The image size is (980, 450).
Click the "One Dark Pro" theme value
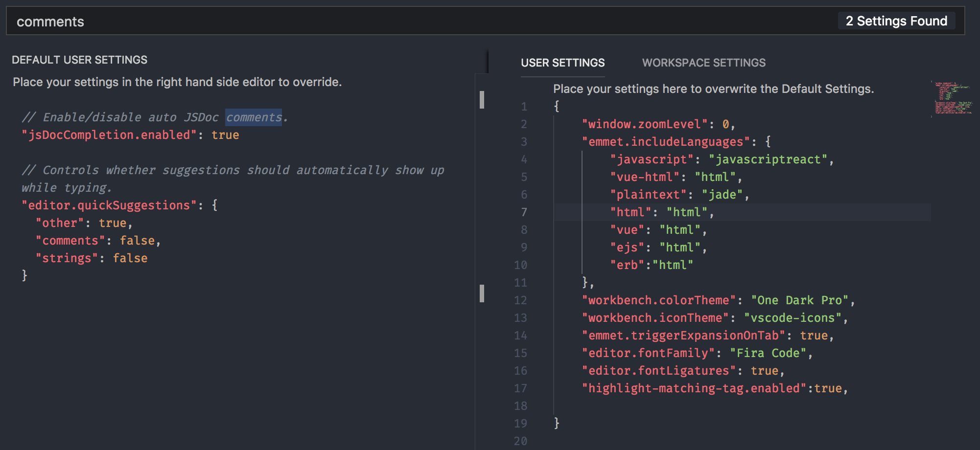[799, 300]
